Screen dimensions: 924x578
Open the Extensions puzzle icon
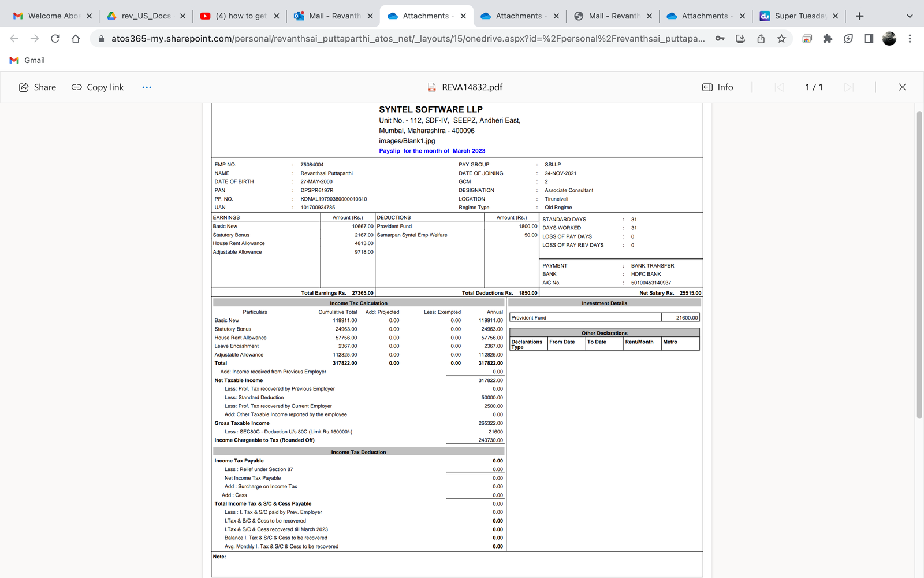click(828, 39)
